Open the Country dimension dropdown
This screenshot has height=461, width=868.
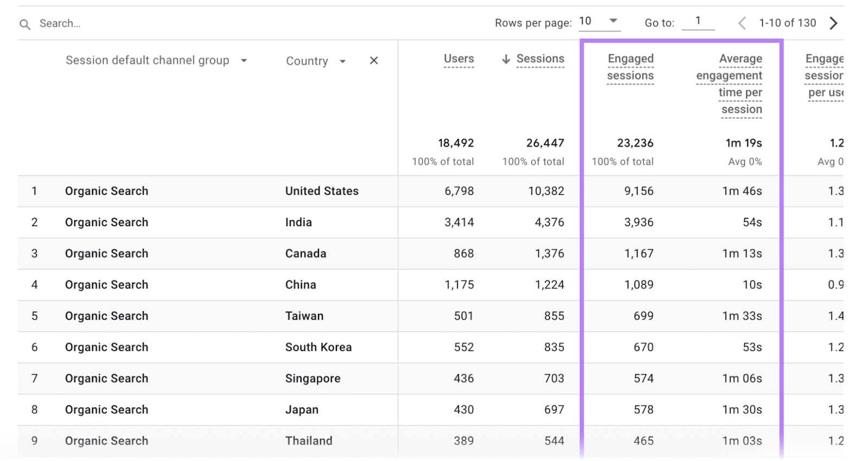342,61
